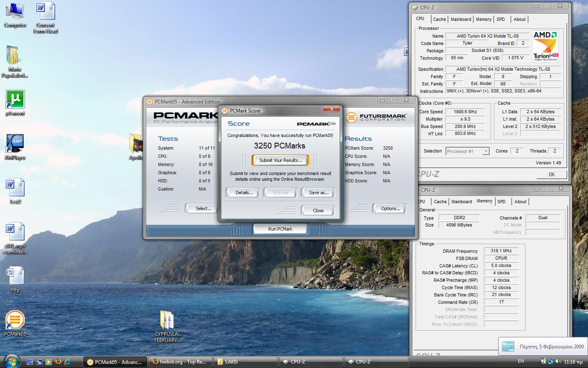Launch Windows Media Player from quick launch
588x368 pixels.
[49, 362]
